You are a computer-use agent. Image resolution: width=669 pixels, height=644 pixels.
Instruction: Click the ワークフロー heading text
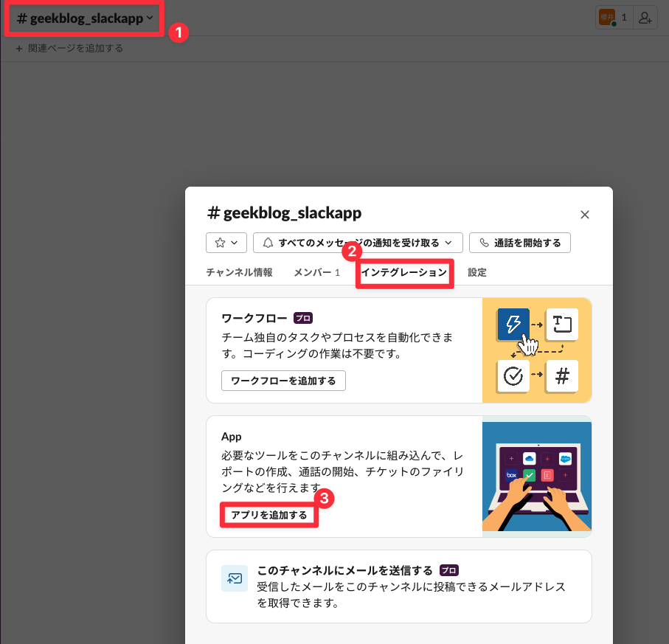[x=254, y=319]
